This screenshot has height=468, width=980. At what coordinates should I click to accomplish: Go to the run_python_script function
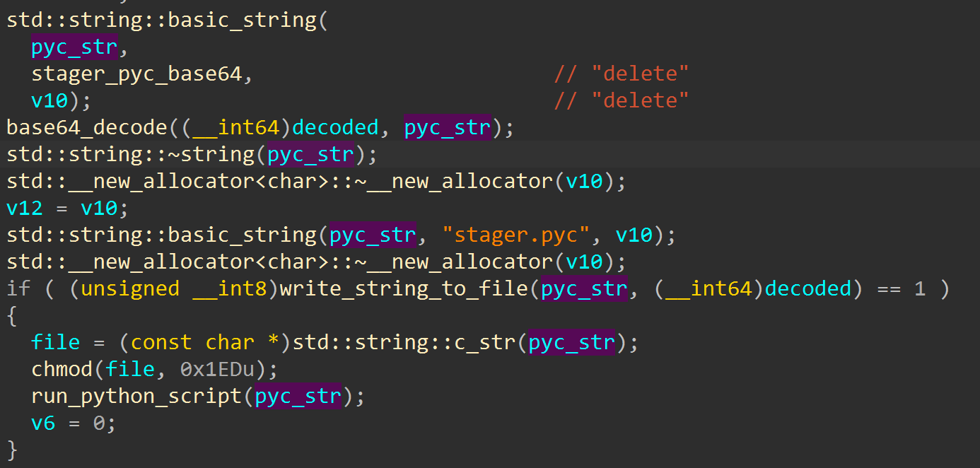coord(136,396)
